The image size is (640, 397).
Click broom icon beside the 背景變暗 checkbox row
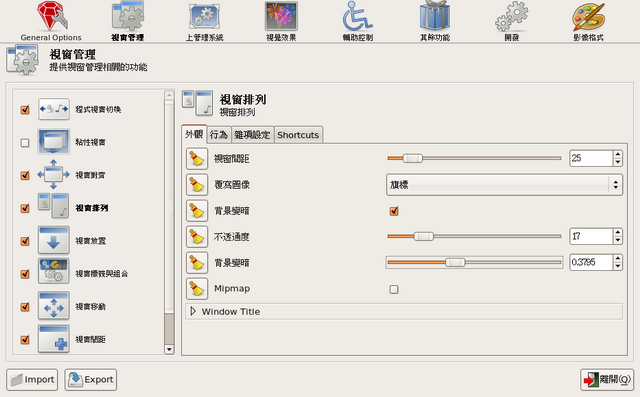[x=197, y=211]
